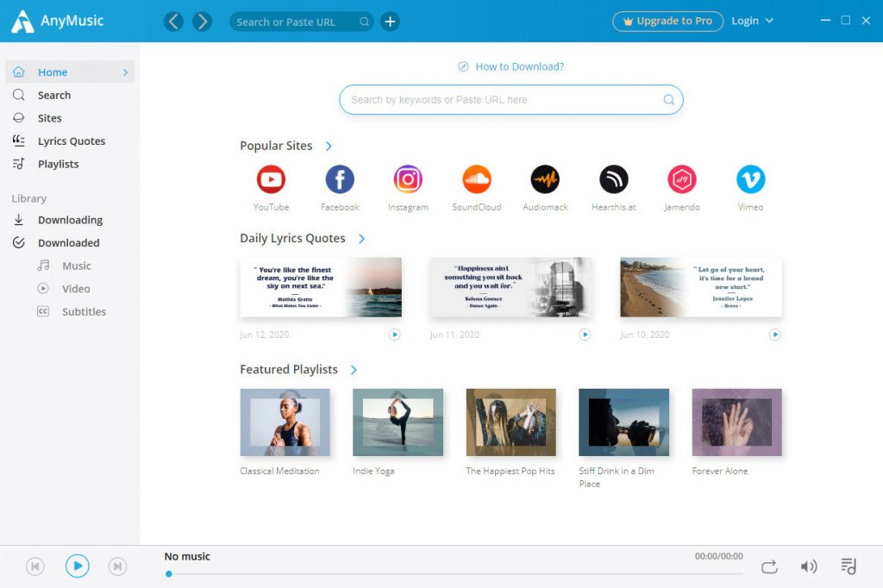Open the Selena Gomez lyrics quote card
Screen dimensions: 883x588
511,287
